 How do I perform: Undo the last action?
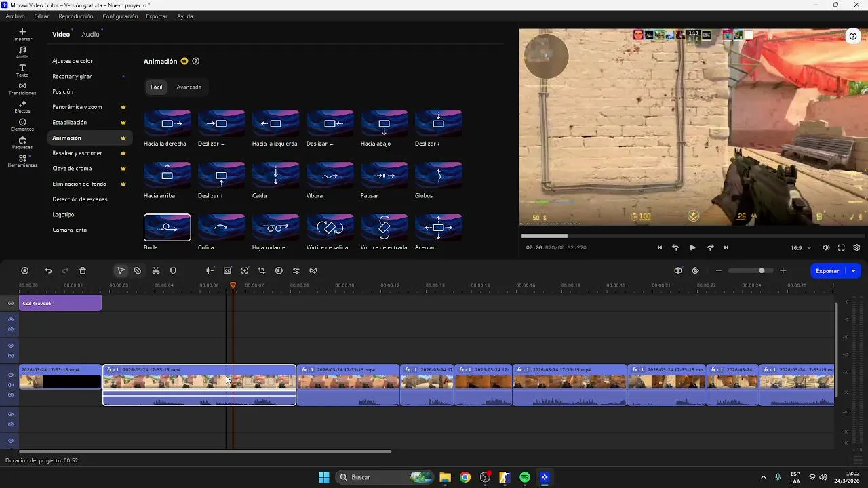click(x=48, y=270)
